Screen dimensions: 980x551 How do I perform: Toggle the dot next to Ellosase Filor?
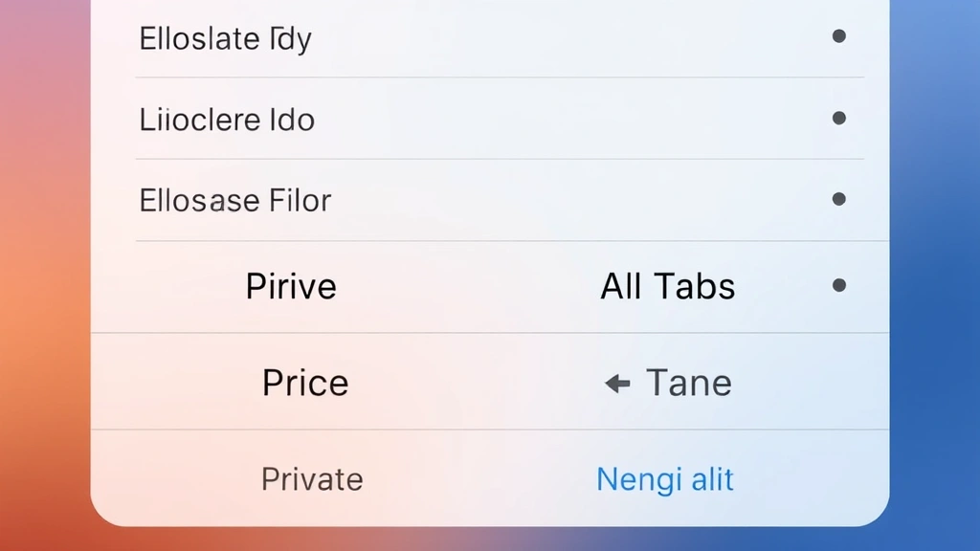pyautogui.click(x=839, y=200)
